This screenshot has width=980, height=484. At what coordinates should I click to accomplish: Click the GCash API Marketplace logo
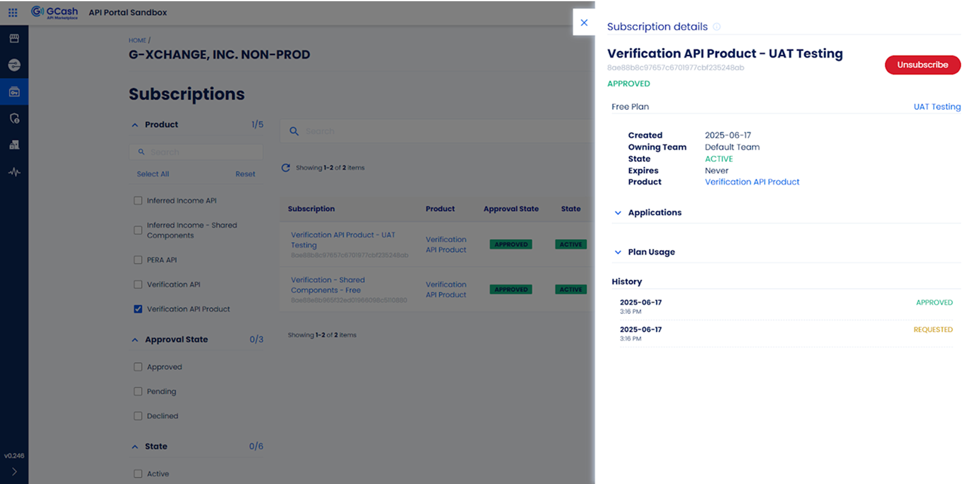[54, 12]
